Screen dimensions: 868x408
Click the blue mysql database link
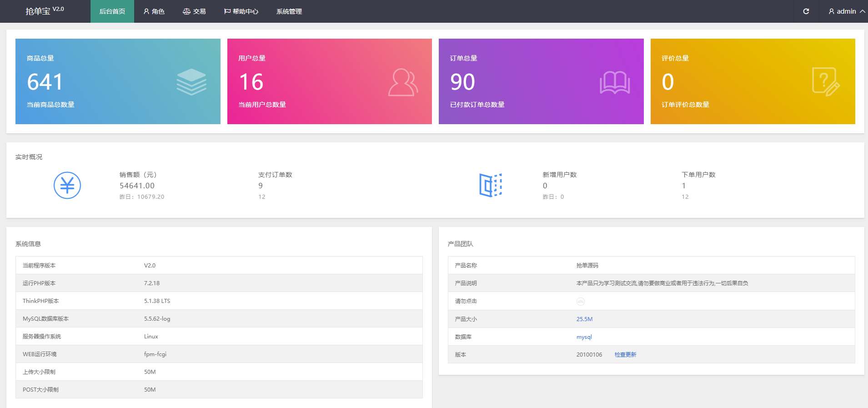(x=584, y=337)
